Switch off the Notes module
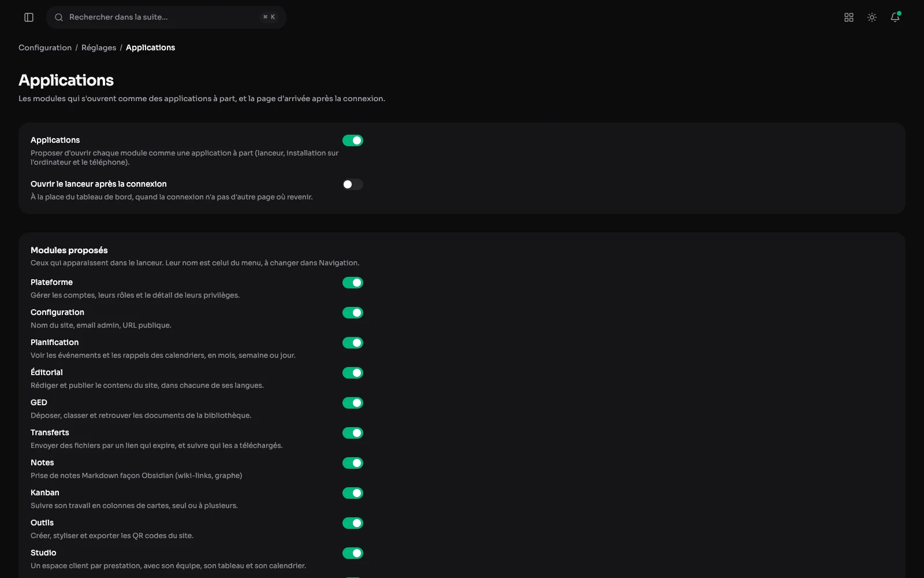924x578 pixels. [x=353, y=463]
